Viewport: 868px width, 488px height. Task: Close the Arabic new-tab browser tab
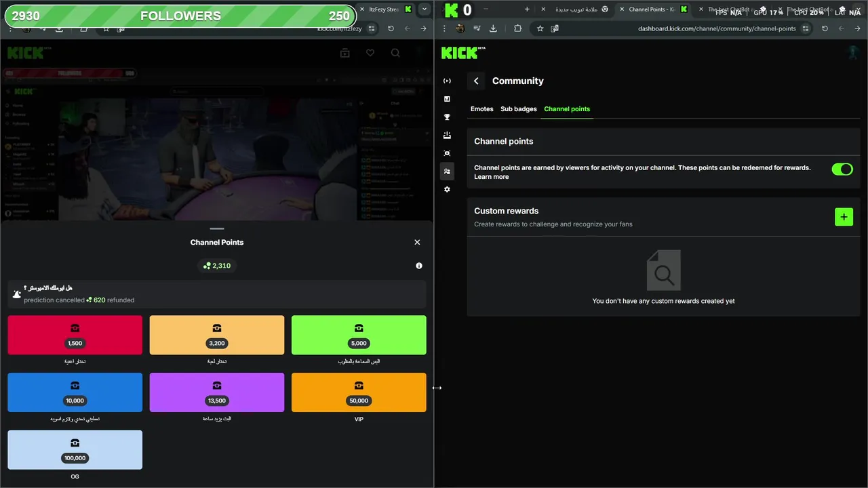(543, 9)
